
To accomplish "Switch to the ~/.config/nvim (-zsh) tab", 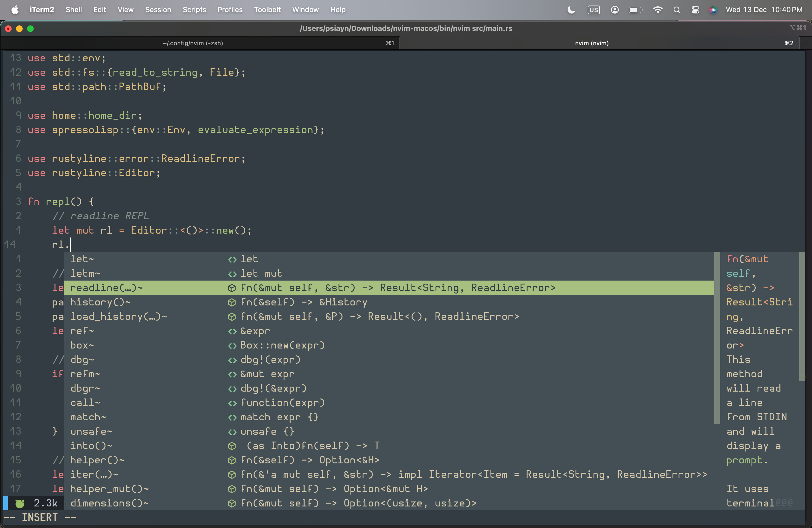I will [x=200, y=43].
